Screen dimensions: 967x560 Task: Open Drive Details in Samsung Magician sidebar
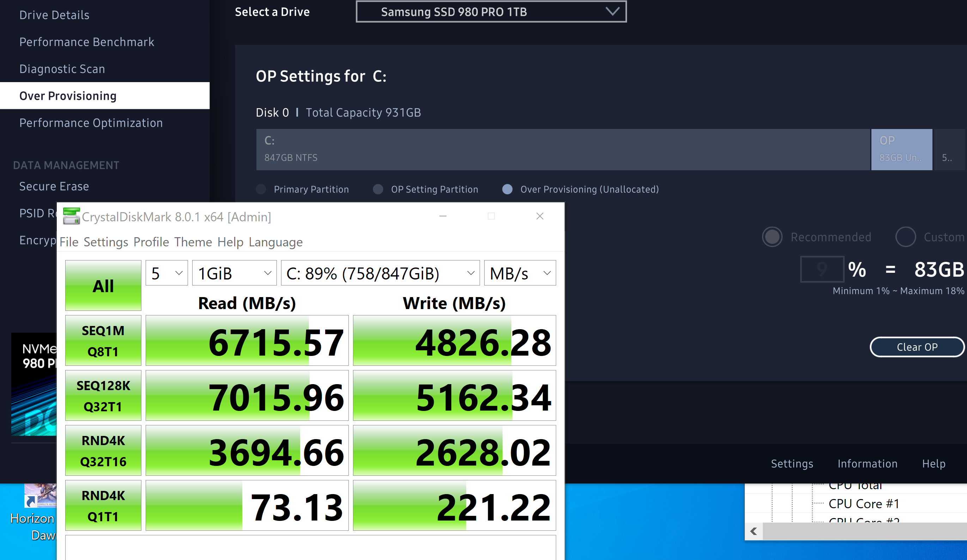tap(54, 15)
